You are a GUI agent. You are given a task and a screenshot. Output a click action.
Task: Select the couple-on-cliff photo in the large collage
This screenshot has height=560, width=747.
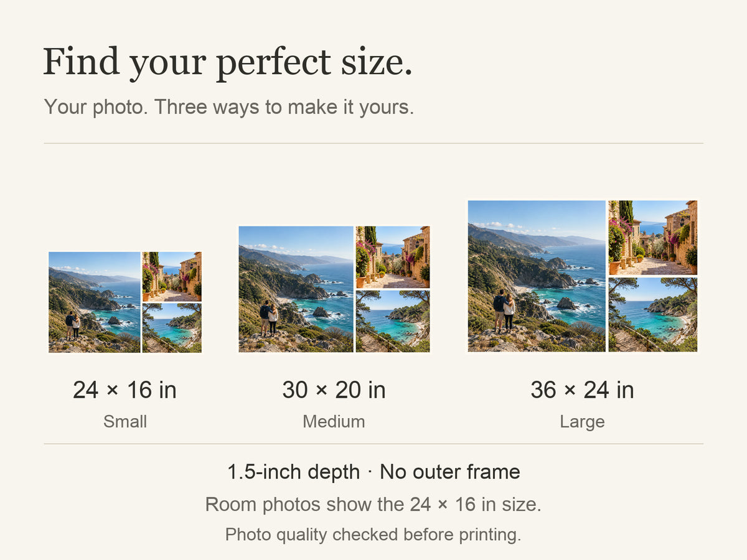pos(537,276)
